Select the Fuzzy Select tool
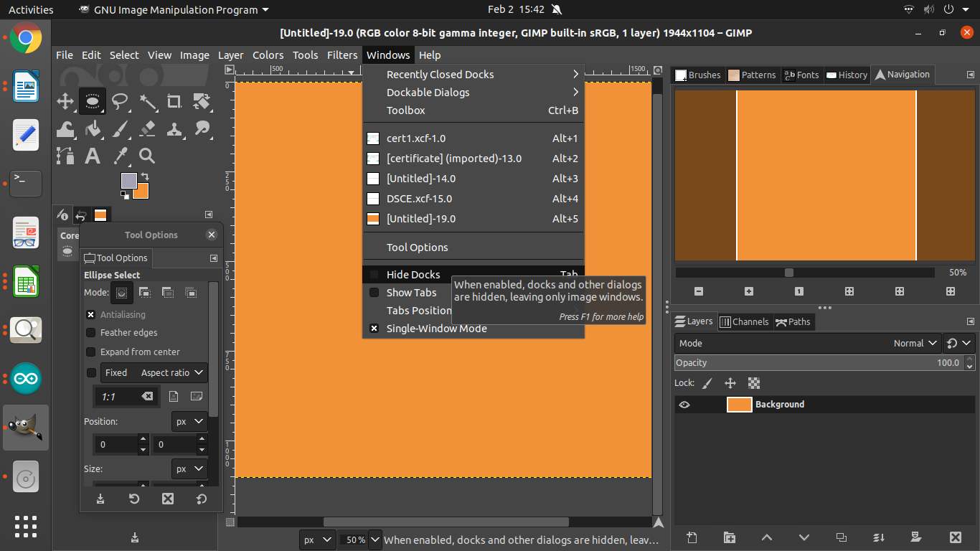The image size is (980, 551). (146, 101)
